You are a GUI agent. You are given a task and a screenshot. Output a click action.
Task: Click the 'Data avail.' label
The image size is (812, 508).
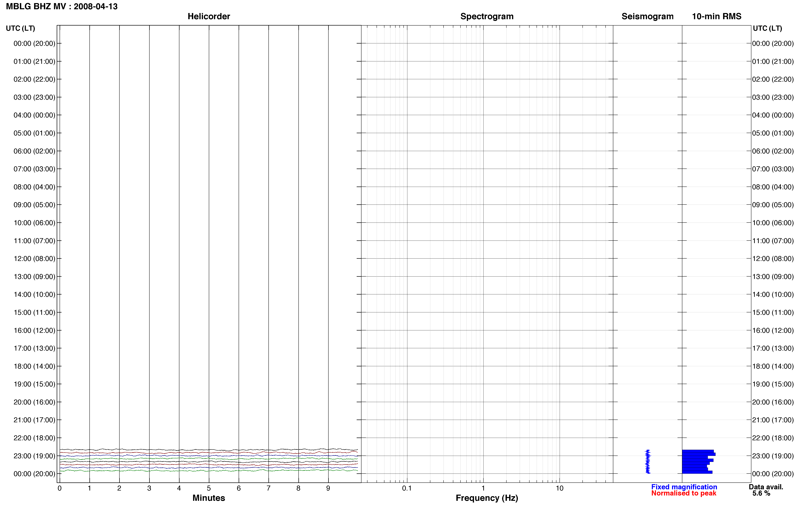pos(766,487)
